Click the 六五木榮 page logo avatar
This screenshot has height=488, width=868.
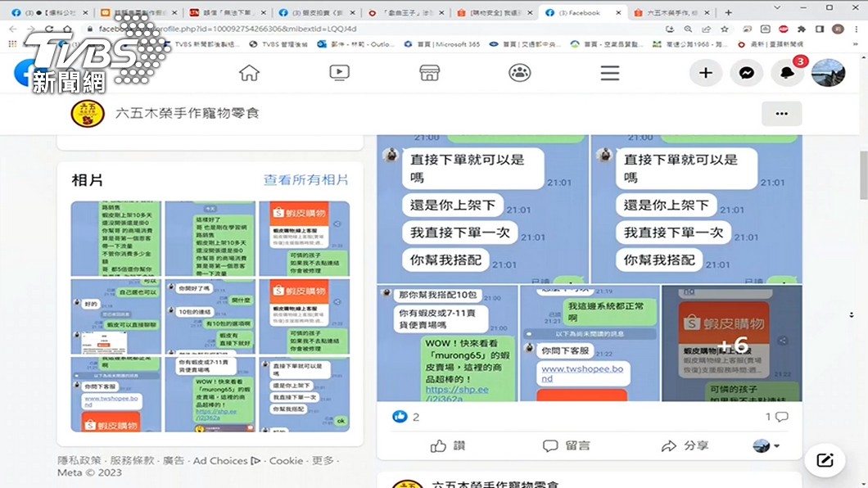click(88, 114)
